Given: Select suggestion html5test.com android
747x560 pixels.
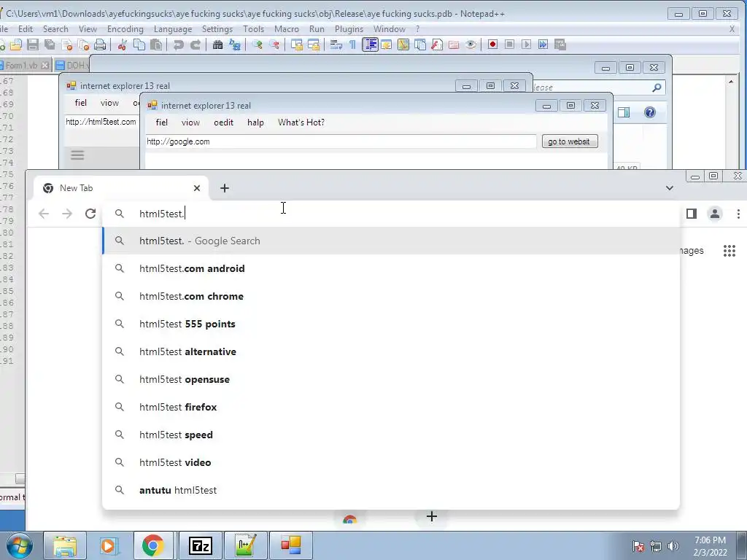Looking at the screenshot, I should coord(391,268).
